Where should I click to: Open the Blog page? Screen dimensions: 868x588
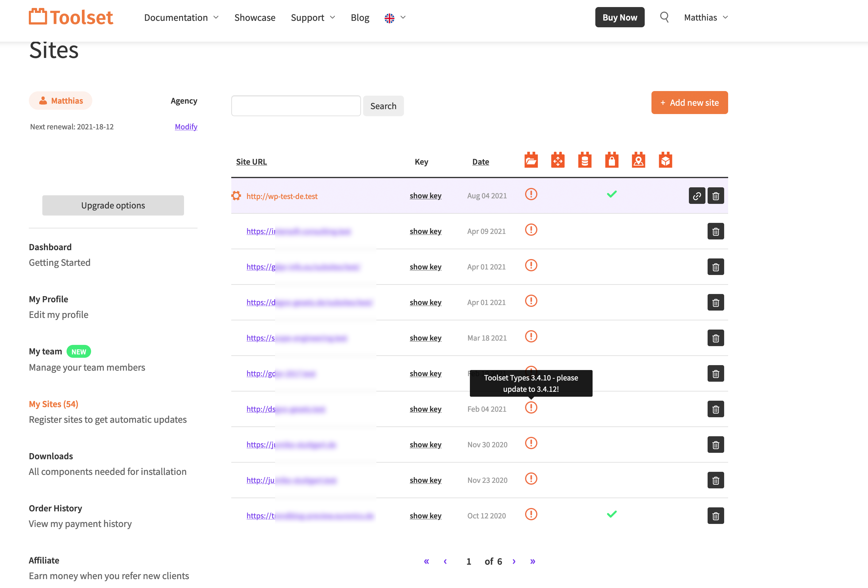[360, 17]
